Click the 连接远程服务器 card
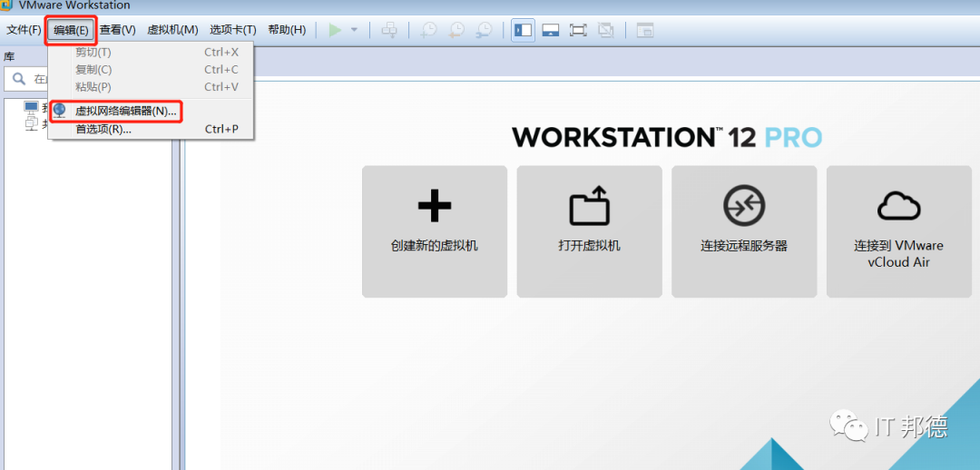Screen dimensions: 980x470 point(744,231)
